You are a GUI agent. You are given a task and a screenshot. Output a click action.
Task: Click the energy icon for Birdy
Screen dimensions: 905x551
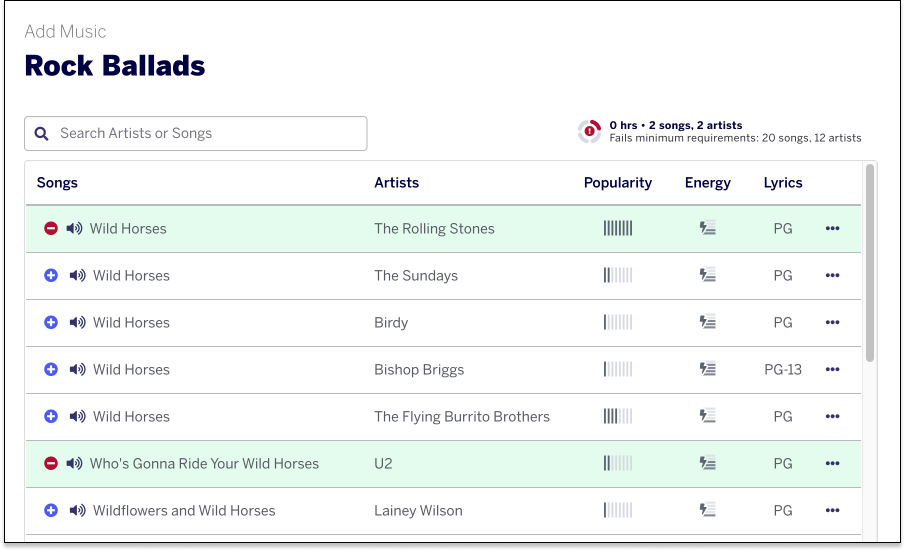click(x=708, y=322)
